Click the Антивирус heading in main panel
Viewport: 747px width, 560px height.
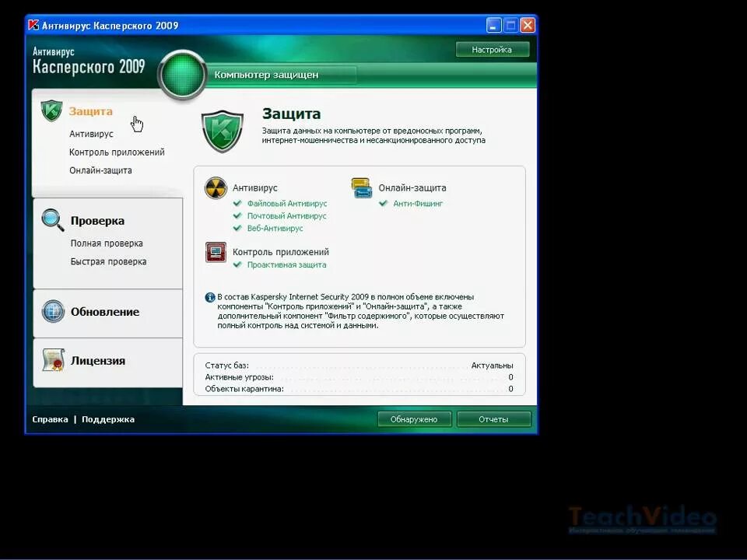(x=255, y=187)
